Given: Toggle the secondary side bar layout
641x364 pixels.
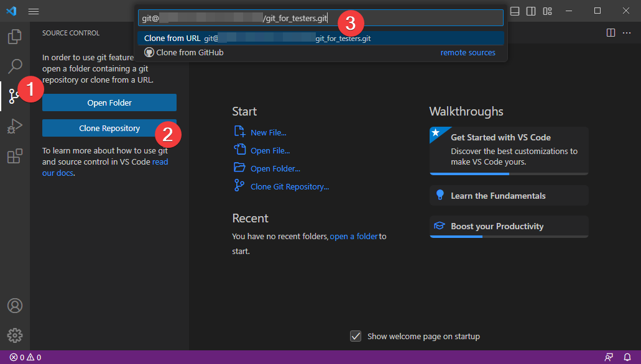Looking at the screenshot, I should [x=531, y=11].
